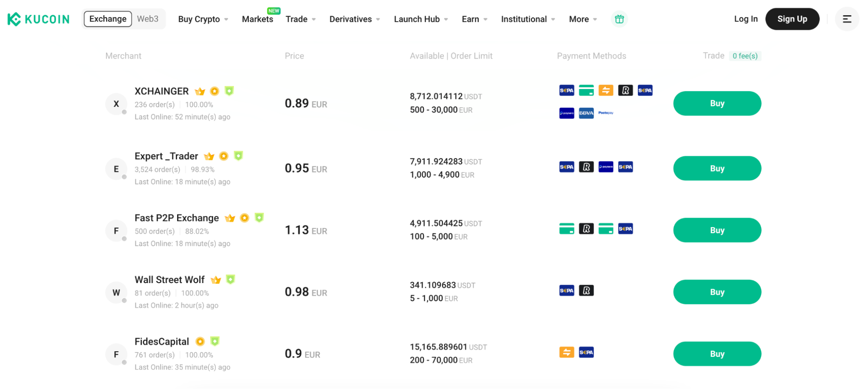Click XCHAINGER's BBVA payment icon
868x389 pixels.
click(x=586, y=113)
